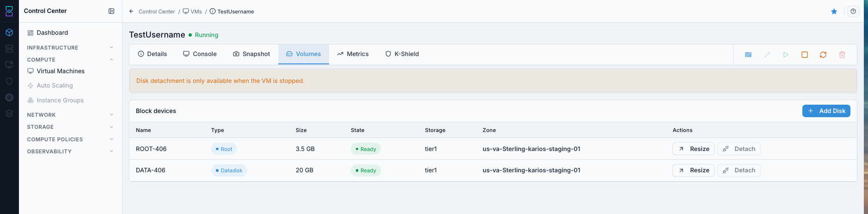Click the Add Disk button
The width and height of the screenshot is (868, 214).
[826, 111]
